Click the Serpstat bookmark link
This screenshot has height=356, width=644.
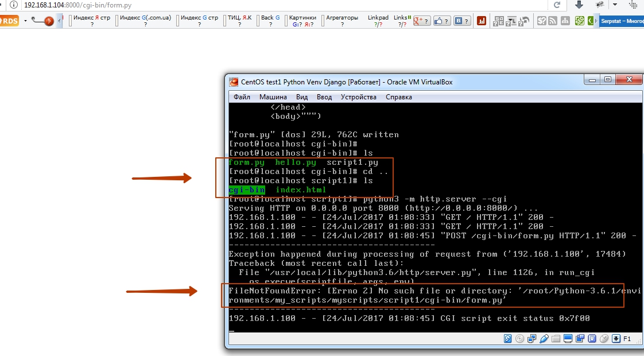pyautogui.click(x=622, y=21)
